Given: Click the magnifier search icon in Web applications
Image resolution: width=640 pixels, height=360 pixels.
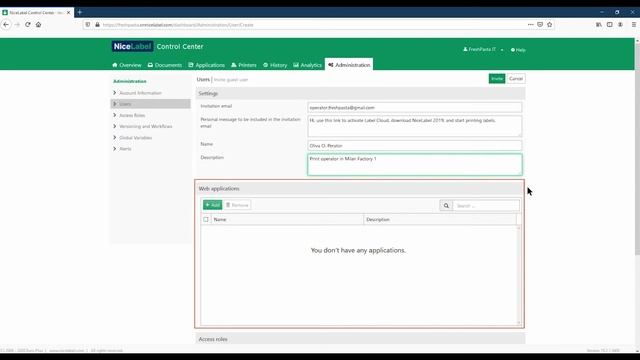Looking at the screenshot, I should tap(446, 206).
